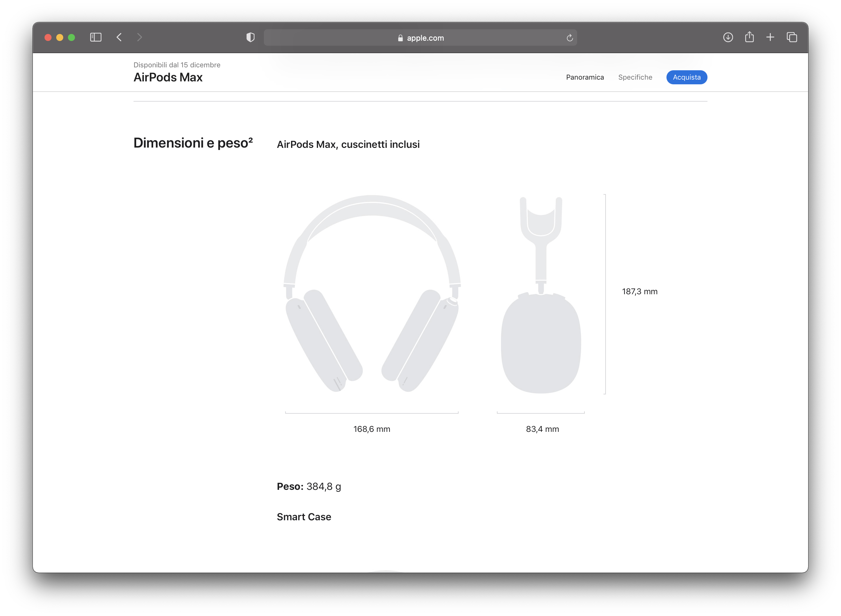
Task: Show the tab overview
Action: (792, 37)
